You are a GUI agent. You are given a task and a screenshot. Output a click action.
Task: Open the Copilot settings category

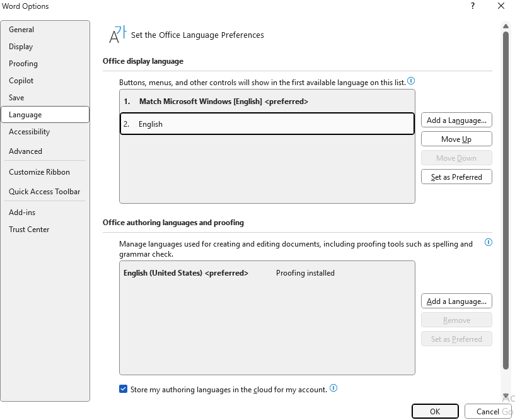[21, 81]
